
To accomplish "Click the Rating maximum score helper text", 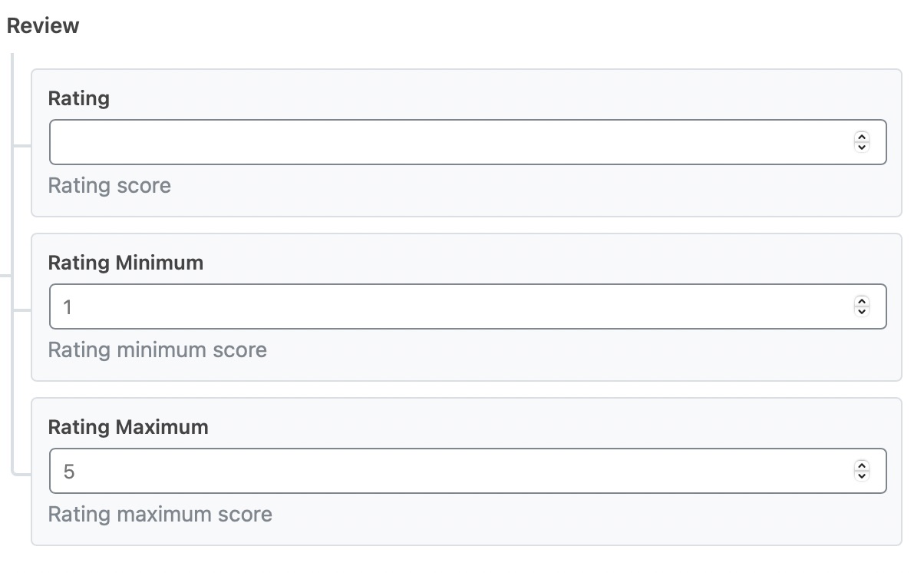I will [160, 514].
